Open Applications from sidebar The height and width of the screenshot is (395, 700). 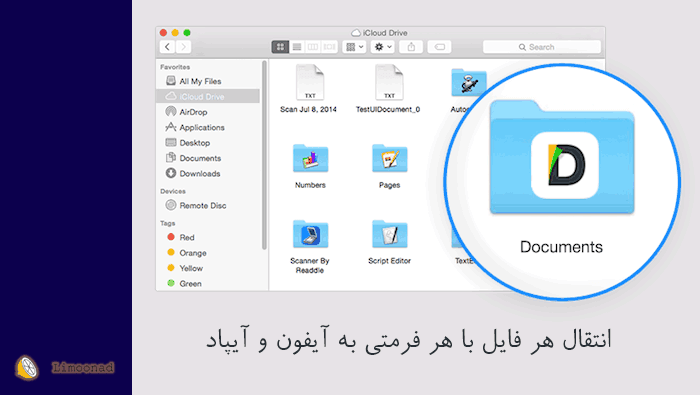coord(208,127)
